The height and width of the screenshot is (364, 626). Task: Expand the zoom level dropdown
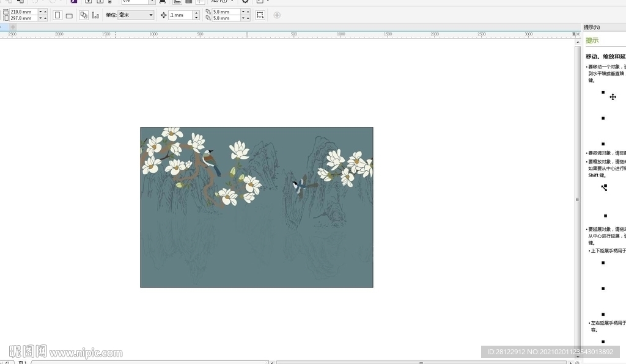coord(152,2)
